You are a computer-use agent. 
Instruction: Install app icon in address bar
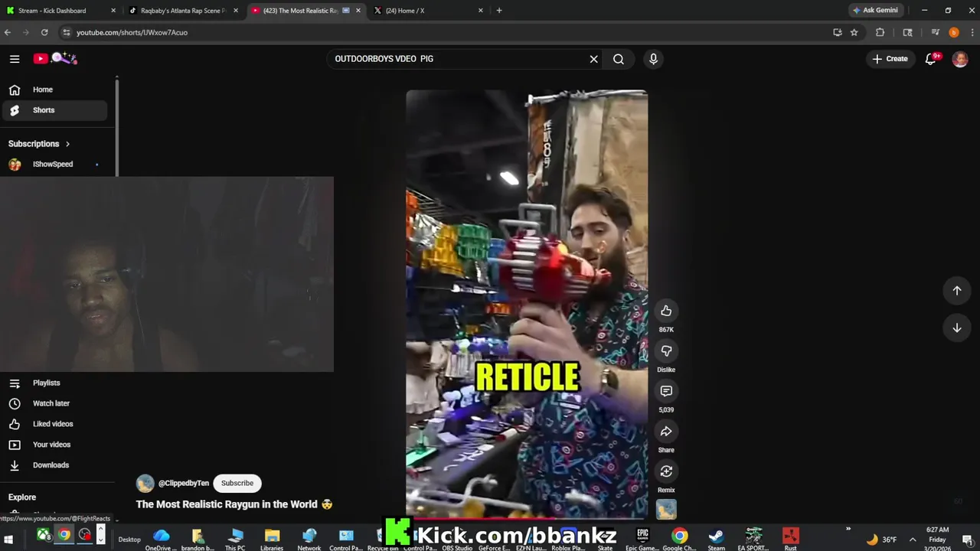tap(838, 32)
